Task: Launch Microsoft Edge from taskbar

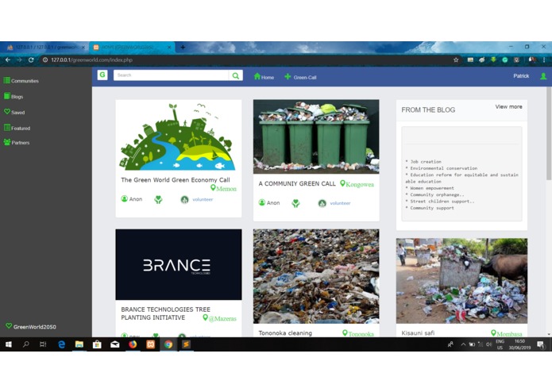Action: (x=61, y=344)
